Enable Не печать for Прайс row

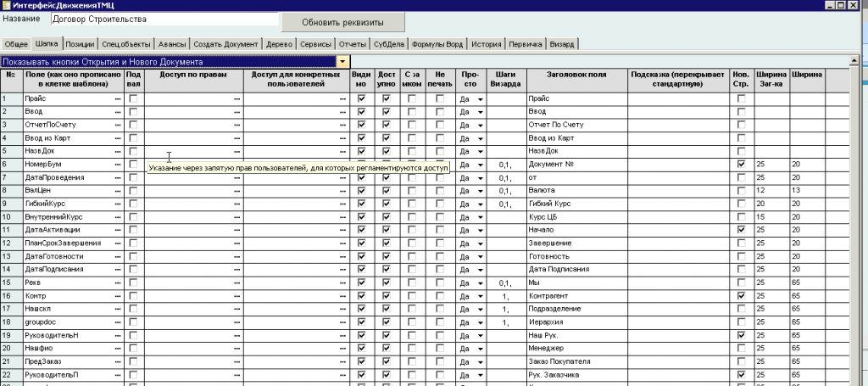[440, 98]
